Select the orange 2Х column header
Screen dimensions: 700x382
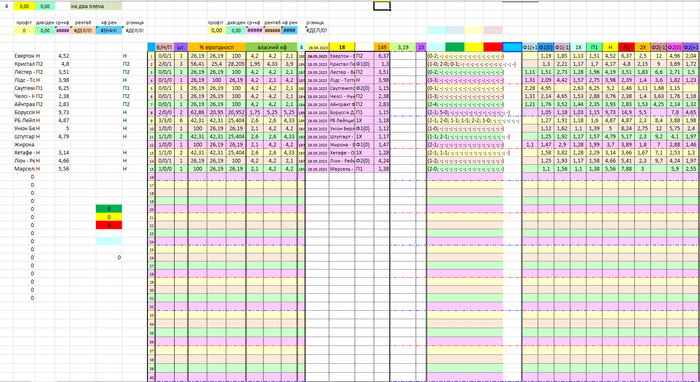[642, 47]
